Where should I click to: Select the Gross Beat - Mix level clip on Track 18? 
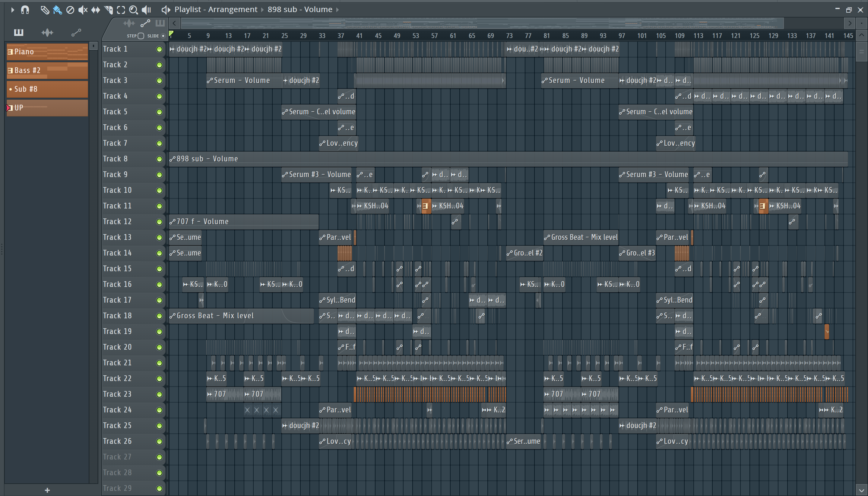(241, 316)
